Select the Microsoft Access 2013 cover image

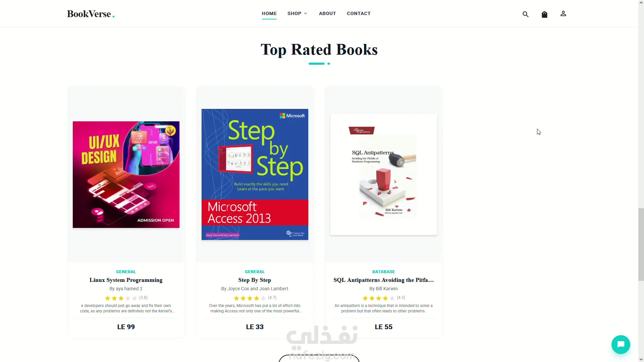pos(255,174)
